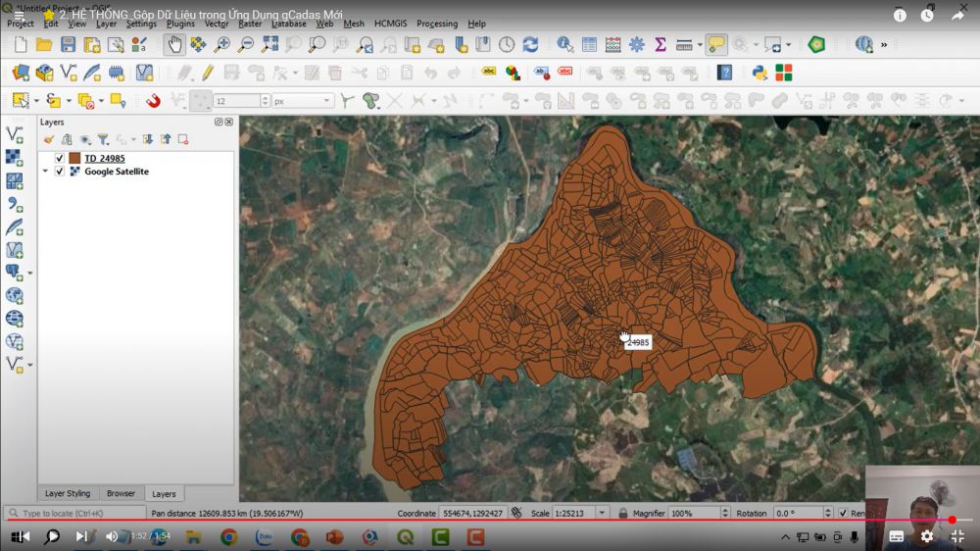This screenshot has width=980, height=551.
Task: Click the Identify Features tool
Action: pyautogui.click(x=565, y=44)
